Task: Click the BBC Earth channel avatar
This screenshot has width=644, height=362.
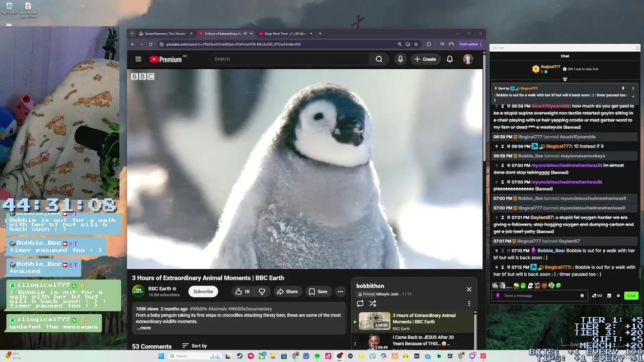Action: (138, 292)
